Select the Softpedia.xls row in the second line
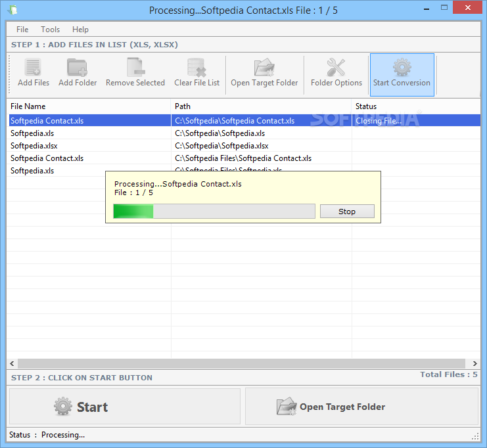 tap(244, 133)
